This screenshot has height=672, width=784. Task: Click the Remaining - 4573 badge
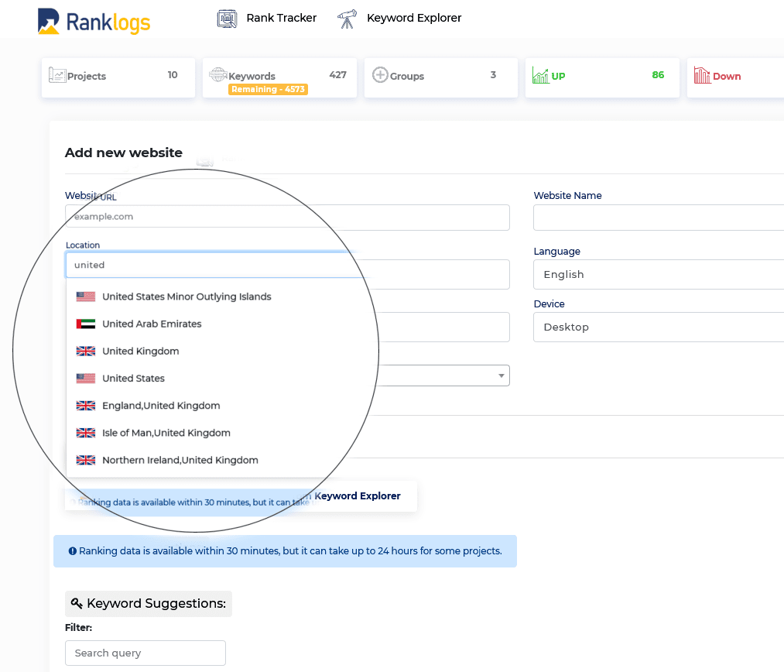[268, 90]
